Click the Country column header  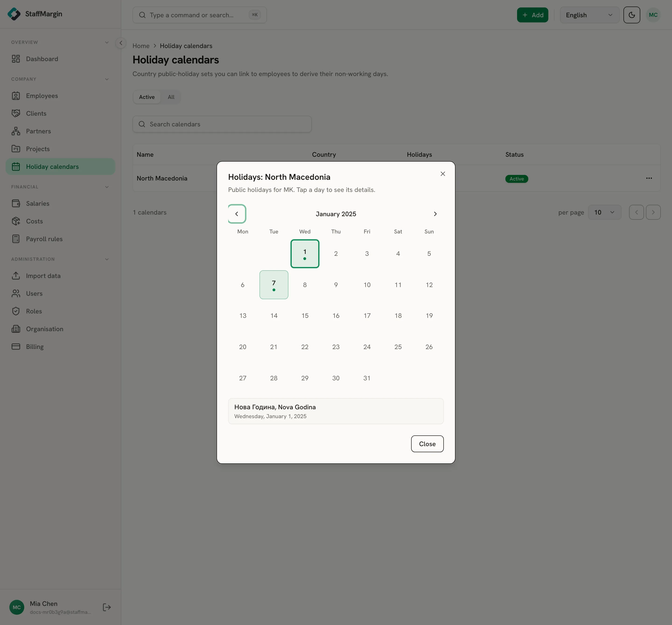tap(324, 155)
